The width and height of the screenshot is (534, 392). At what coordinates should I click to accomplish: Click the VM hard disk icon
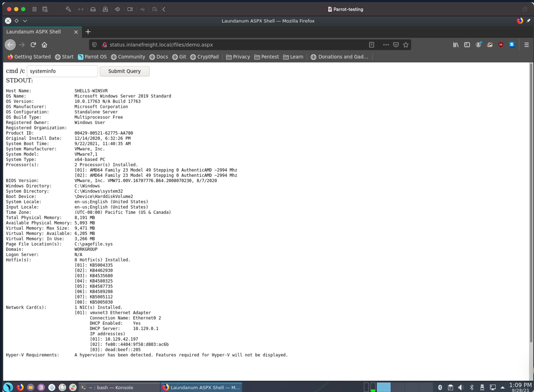[93, 9]
